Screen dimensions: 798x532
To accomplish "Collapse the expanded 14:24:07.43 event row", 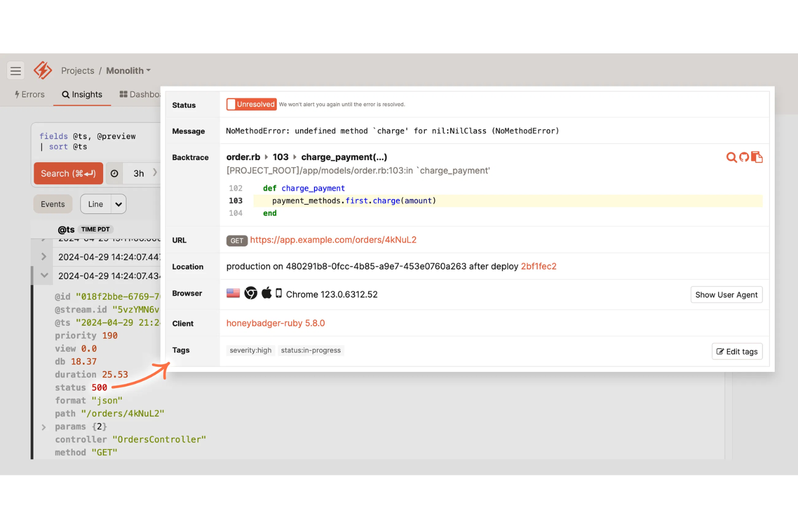I will (x=44, y=275).
